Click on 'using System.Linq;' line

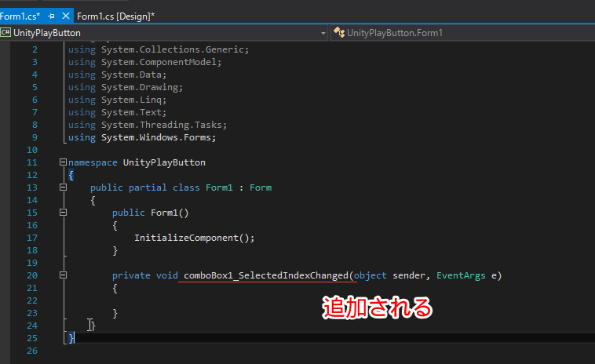pos(117,100)
